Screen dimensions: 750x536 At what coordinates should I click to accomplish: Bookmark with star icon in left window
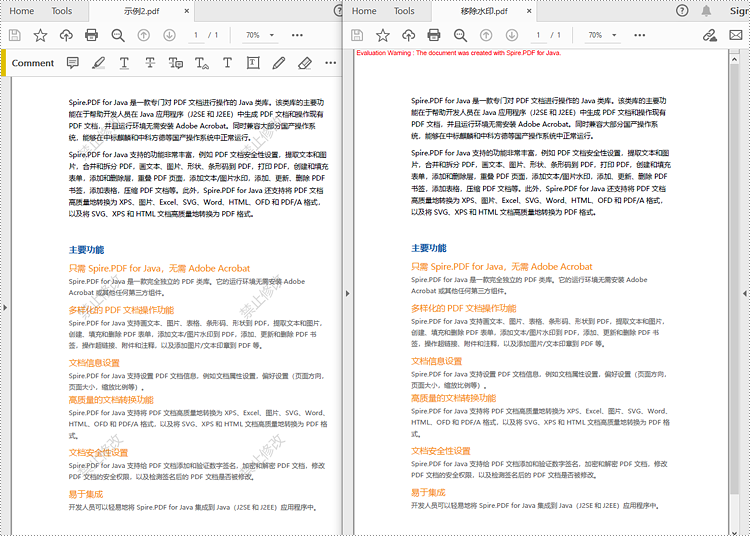[40, 35]
